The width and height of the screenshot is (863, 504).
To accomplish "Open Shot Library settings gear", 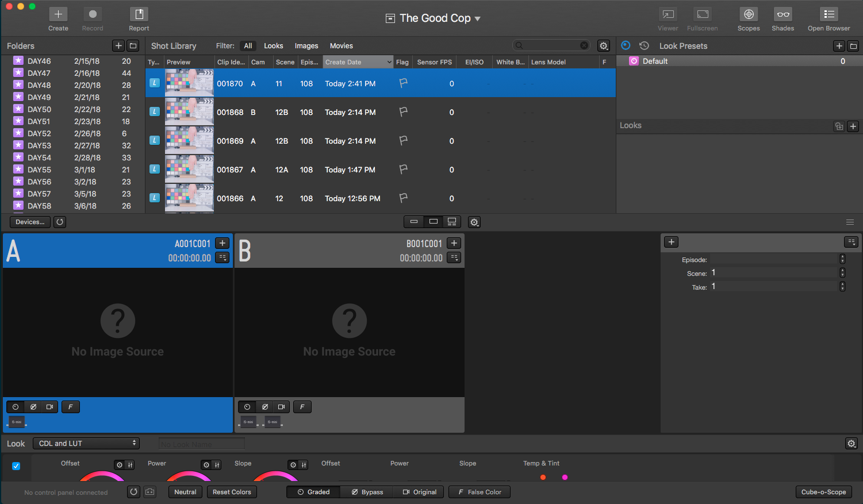I will click(x=603, y=46).
